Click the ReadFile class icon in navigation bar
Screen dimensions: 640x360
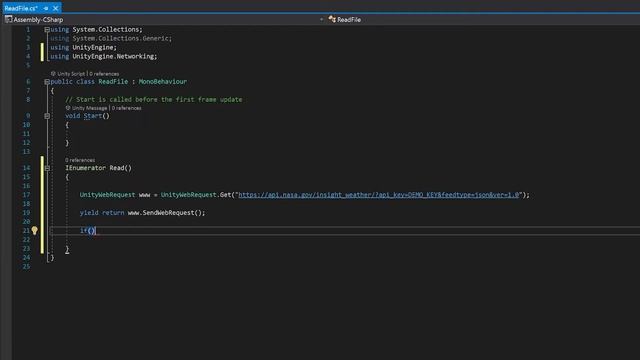[332, 19]
